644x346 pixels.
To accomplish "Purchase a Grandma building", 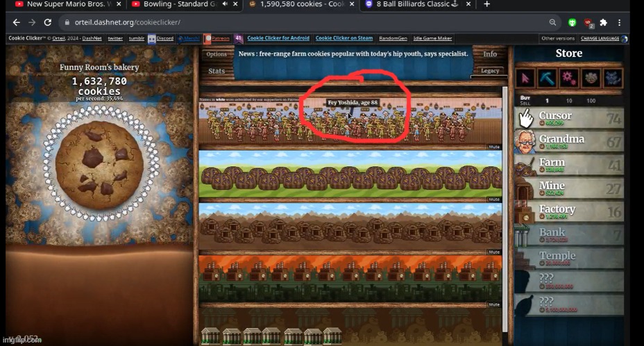I will click(x=569, y=142).
